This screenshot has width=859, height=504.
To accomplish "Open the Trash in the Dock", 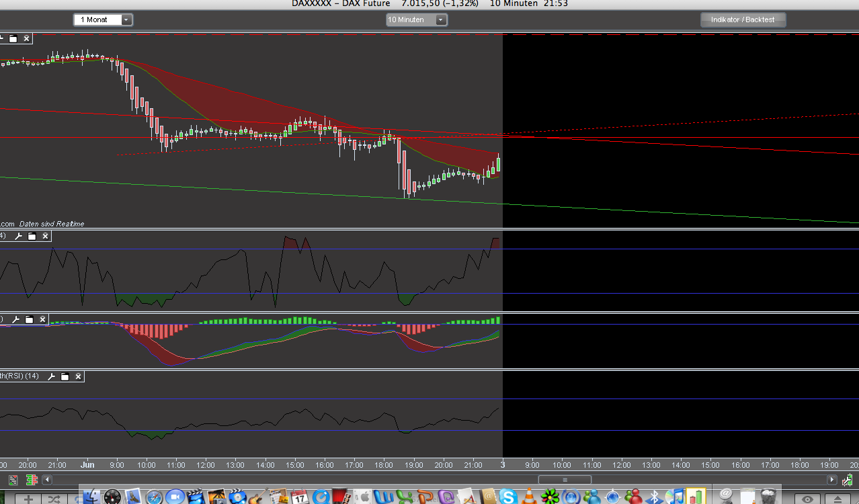I will point(767,496).
